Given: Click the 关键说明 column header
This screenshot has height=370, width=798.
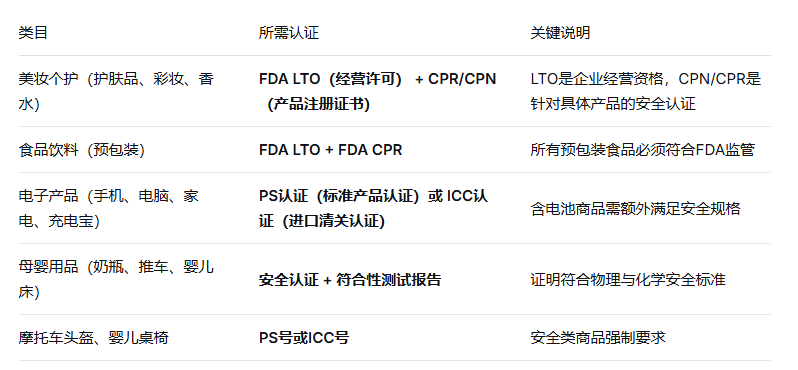Looking at the screenshot, I should tap(560, 33).
